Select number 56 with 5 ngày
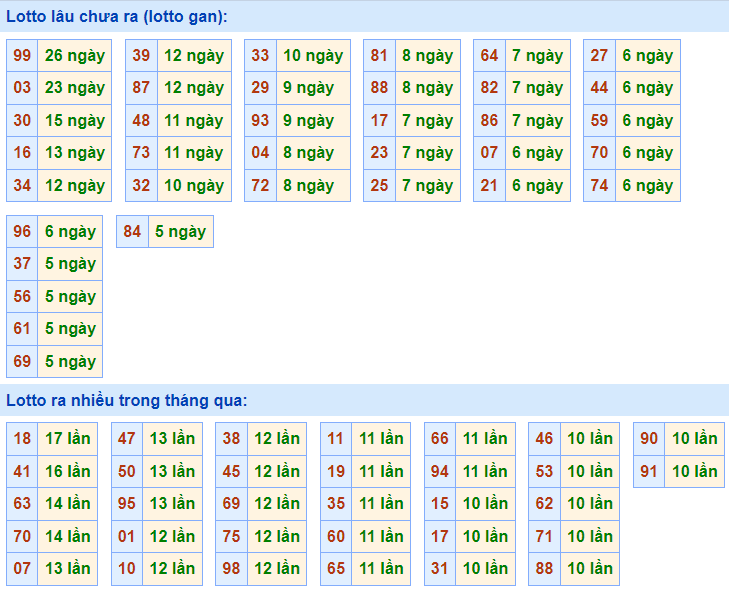 [x=22, y=297]
